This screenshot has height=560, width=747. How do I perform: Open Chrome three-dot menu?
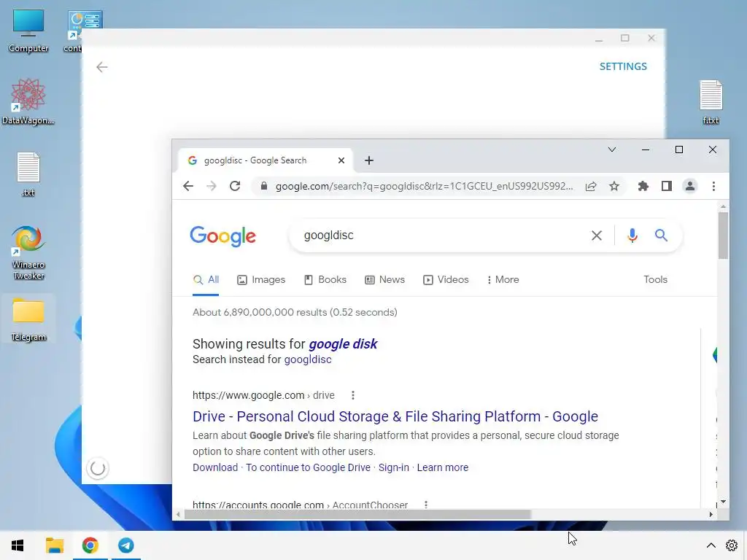pos(713,186)
